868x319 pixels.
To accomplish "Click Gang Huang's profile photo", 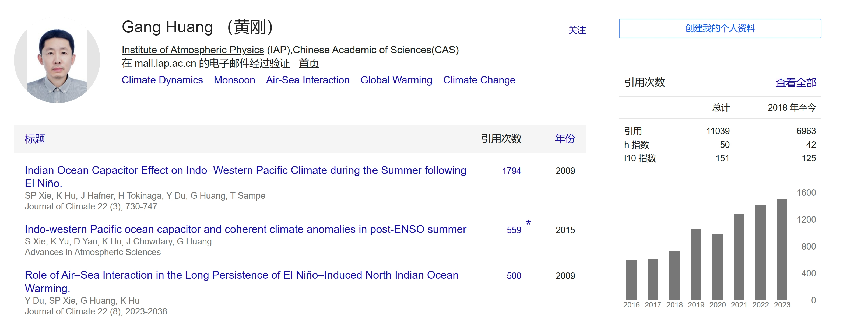I will (57, 60).
